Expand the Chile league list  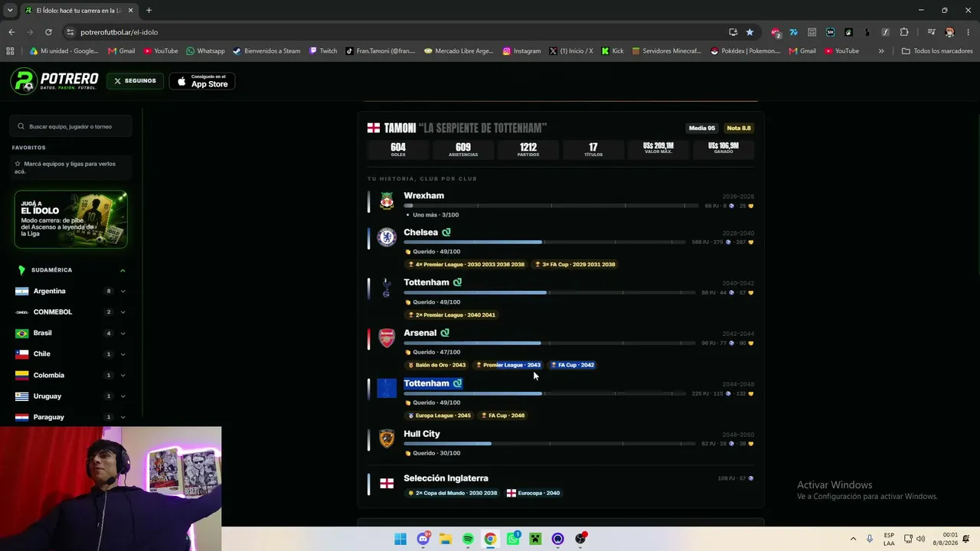(x=122, y=354)
